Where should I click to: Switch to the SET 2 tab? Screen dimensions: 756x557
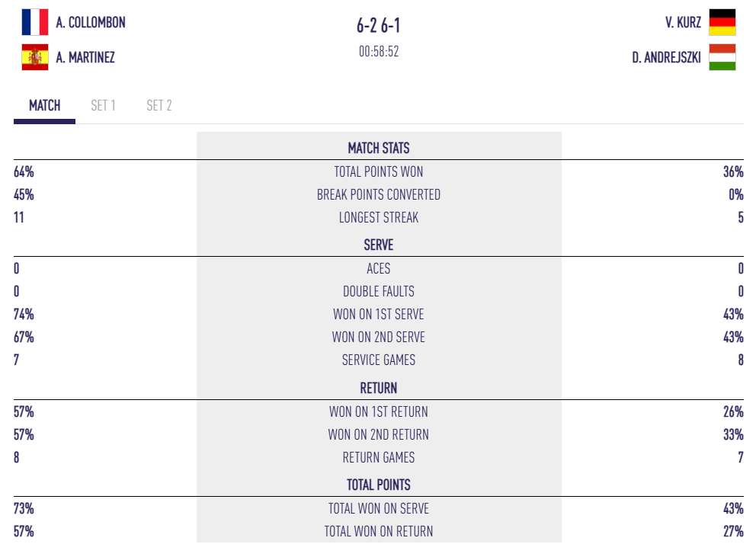point(159,106)
